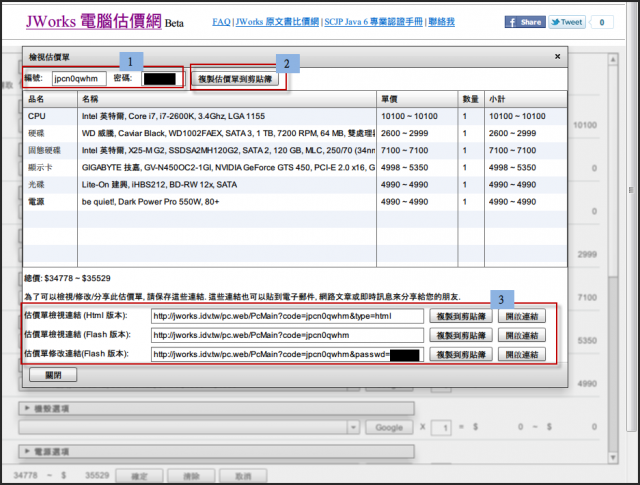This screenshot has width=640, height=485.
Task: Open the 機殼 product dropdown arrow
Action: tap(353, 427)
